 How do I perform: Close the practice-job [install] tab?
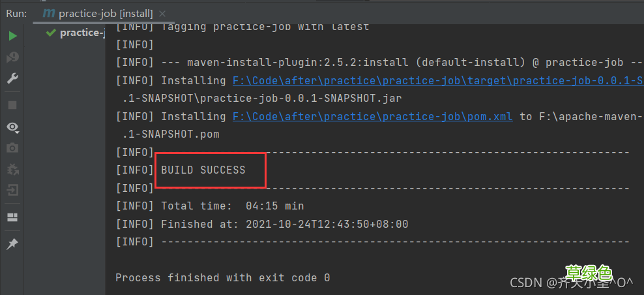pyautogui.click(x=162, y=14)
